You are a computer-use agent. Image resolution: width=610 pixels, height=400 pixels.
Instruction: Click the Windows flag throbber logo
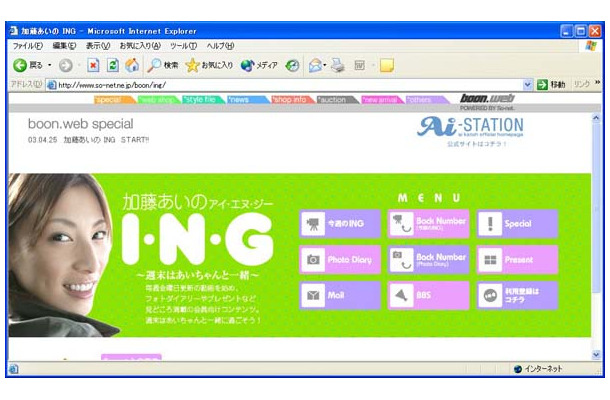pos(591,46)
